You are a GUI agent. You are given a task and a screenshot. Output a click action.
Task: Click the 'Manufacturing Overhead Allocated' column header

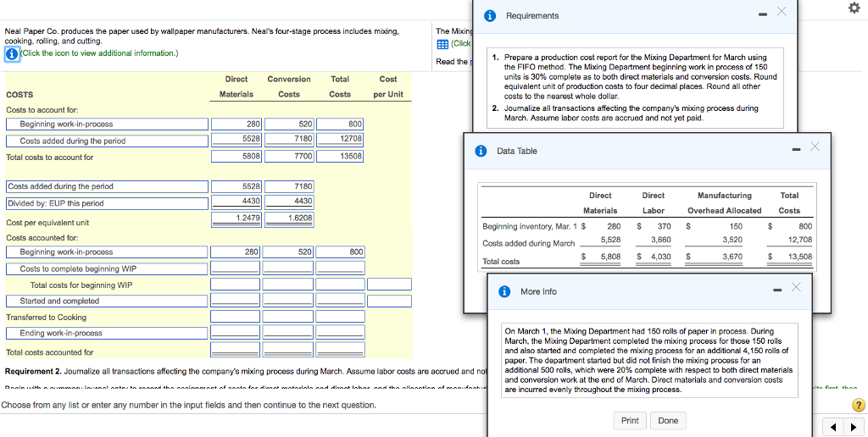tap(724, 203)
